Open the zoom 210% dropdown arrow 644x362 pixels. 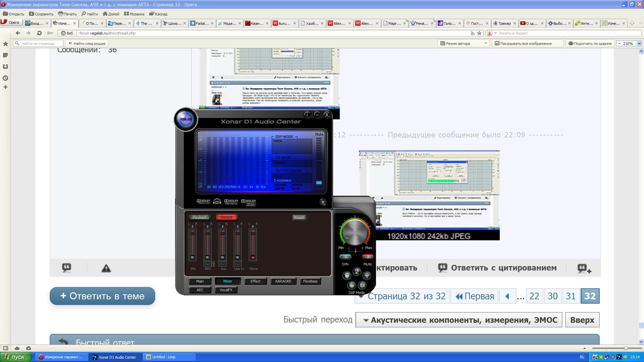click(639, 44)
